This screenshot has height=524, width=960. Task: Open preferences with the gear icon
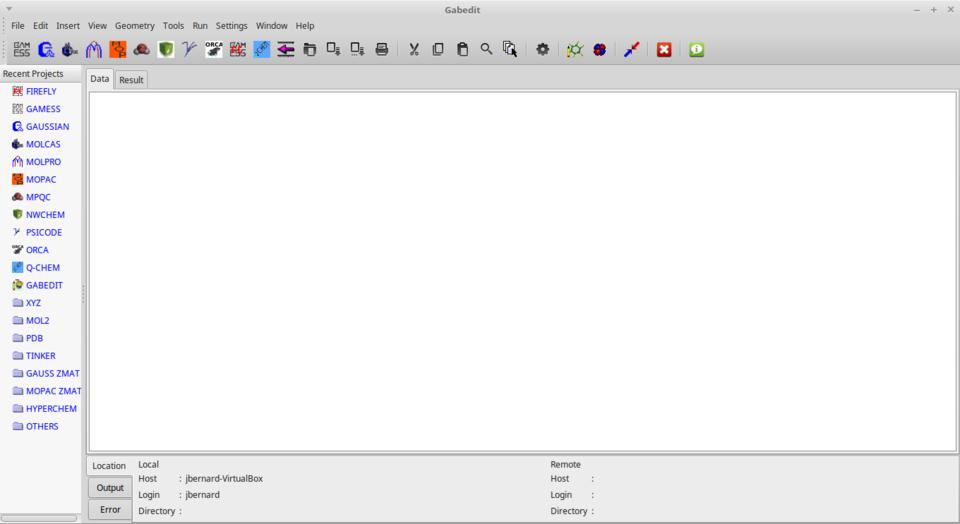pyautogui.click(x=542, y=49)
